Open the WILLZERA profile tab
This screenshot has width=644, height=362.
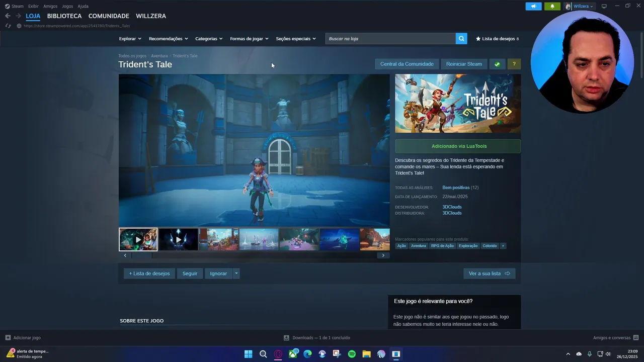151,16
